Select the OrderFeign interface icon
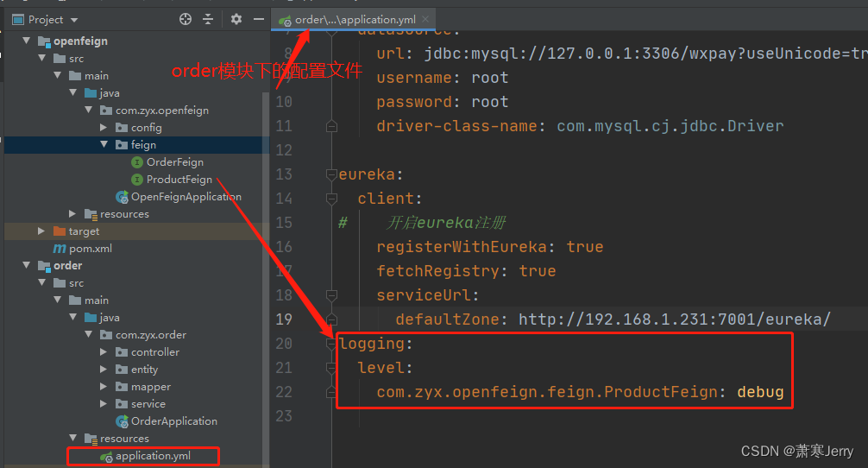 click(136, 162)
